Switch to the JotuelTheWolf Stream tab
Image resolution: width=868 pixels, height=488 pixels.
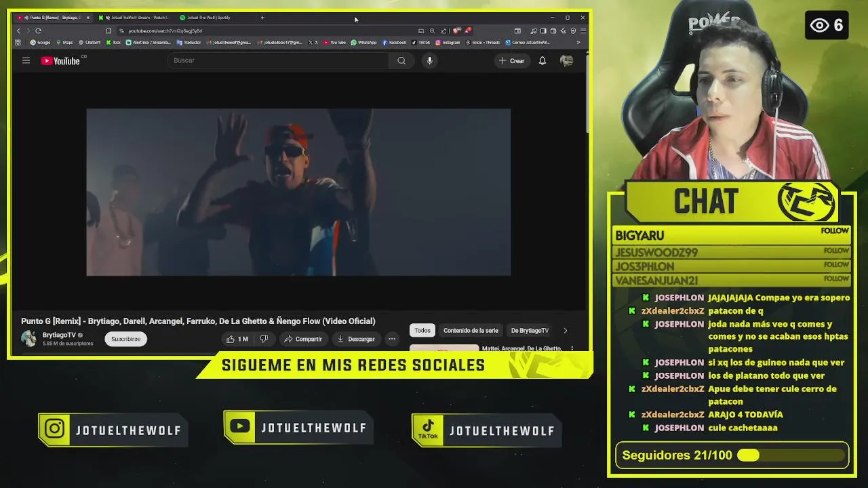point(136,18)
